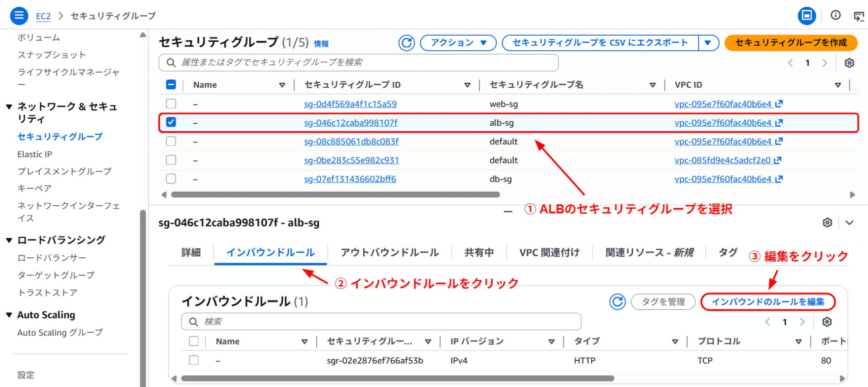Screen dimensions: 868x387
Task: Sort inbound rules by プロトコル
Action: pos(798,342)
